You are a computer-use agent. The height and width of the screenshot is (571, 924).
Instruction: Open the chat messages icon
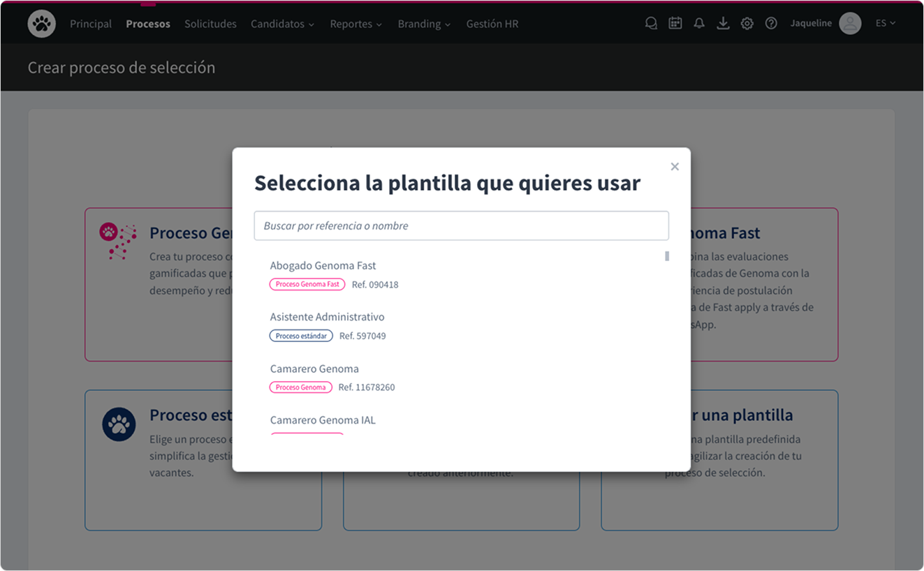(651, 23)
